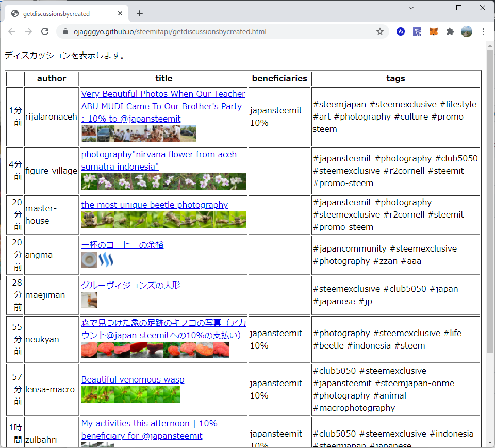Select the author name rijalaronaceh
This screenshot has height=448, width=495.
pos(51,117)
